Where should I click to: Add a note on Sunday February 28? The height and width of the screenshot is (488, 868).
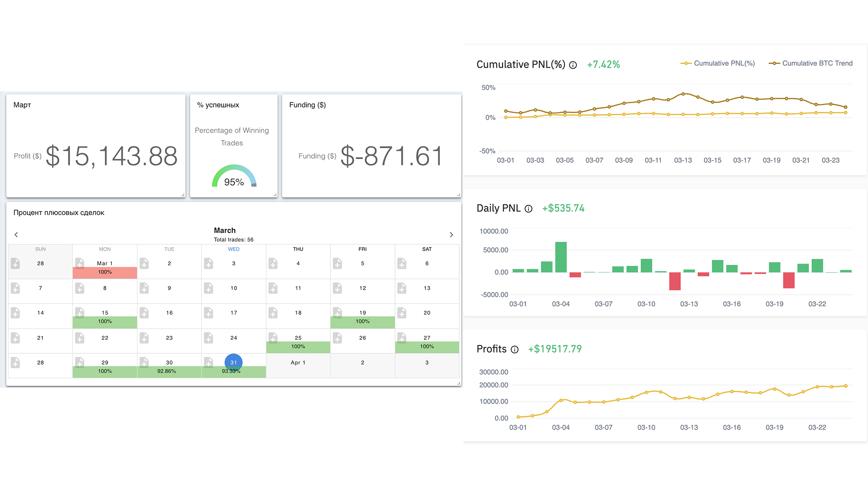point(15,263)
